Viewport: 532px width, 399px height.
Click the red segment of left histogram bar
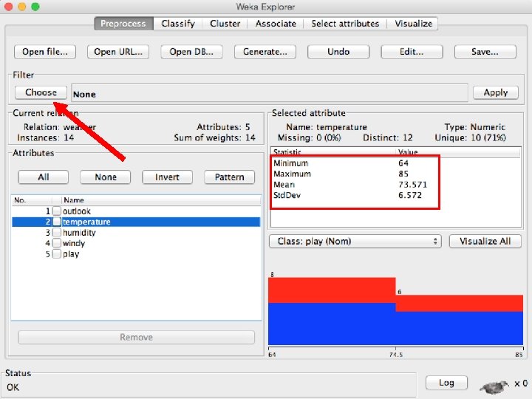click(332, 290)
